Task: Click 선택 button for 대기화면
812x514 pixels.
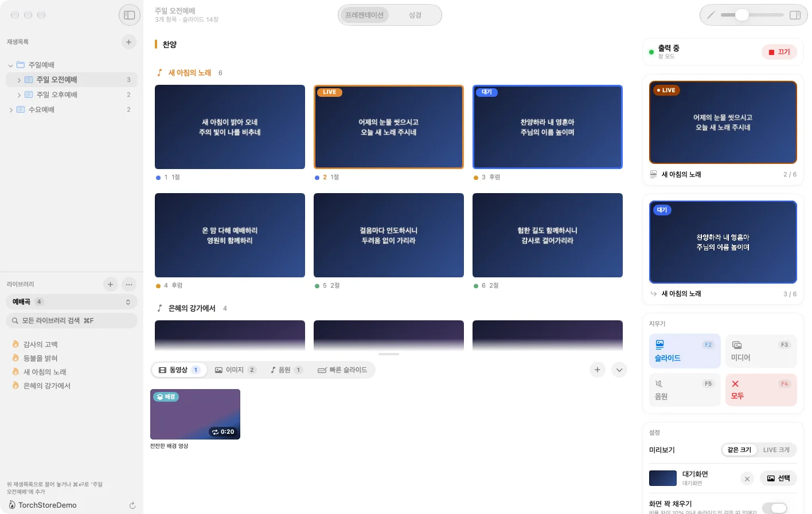Action: point(779,478)
